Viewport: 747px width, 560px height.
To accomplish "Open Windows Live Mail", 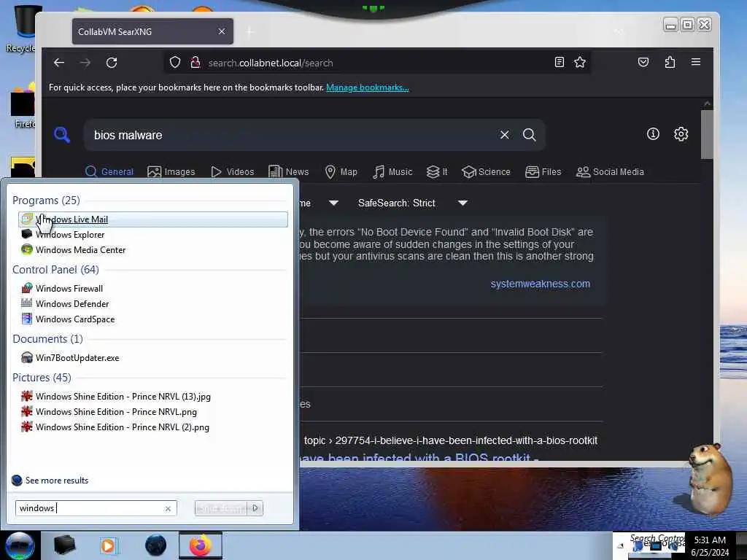I will tap(153, 219).
